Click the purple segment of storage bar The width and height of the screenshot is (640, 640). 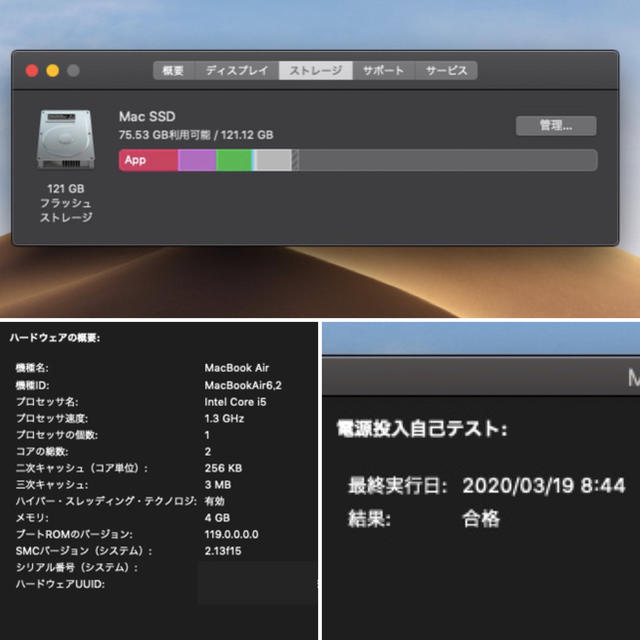(197, 160)
